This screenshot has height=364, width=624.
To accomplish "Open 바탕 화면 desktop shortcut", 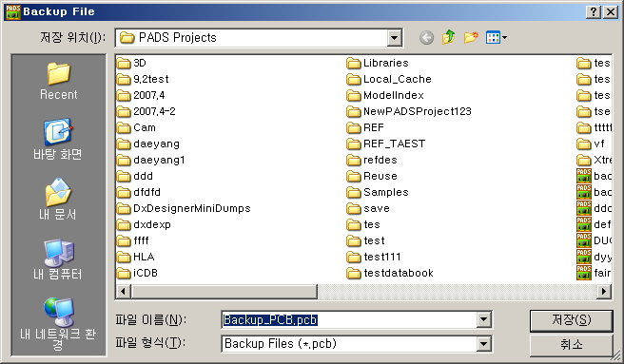I will point(58,139).
